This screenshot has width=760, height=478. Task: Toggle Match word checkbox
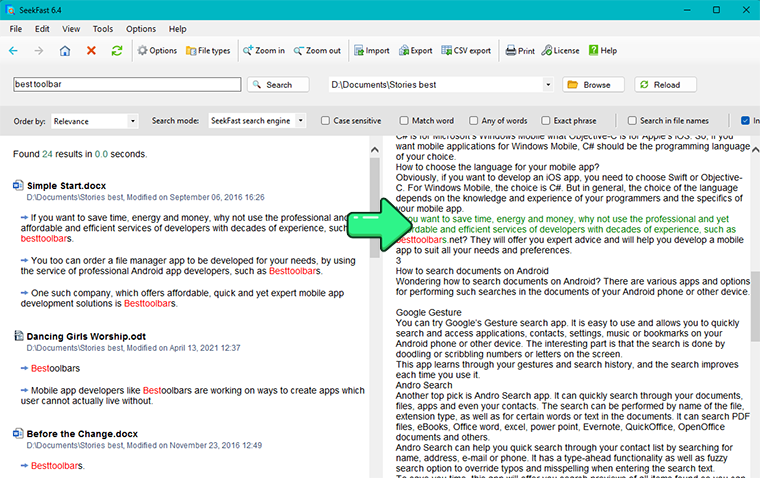404,121
